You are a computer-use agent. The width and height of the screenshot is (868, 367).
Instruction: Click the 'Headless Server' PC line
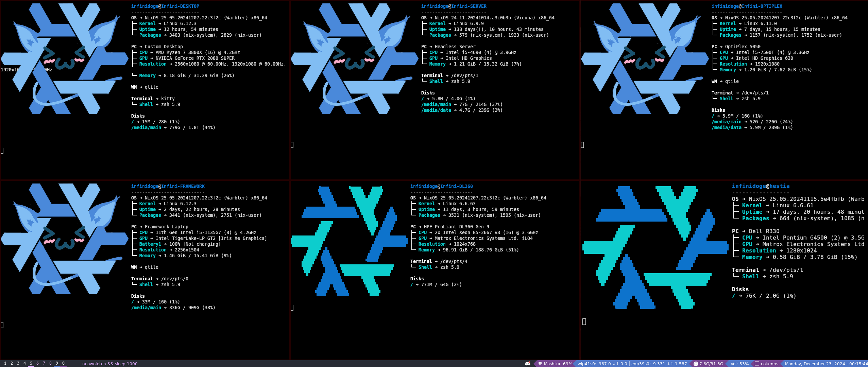tap(448, 47)
